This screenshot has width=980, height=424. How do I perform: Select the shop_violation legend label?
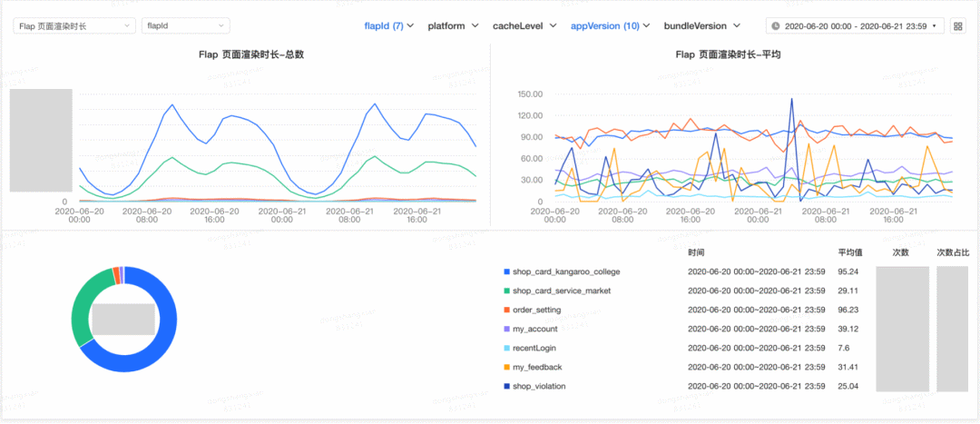[x=539, y=387]
